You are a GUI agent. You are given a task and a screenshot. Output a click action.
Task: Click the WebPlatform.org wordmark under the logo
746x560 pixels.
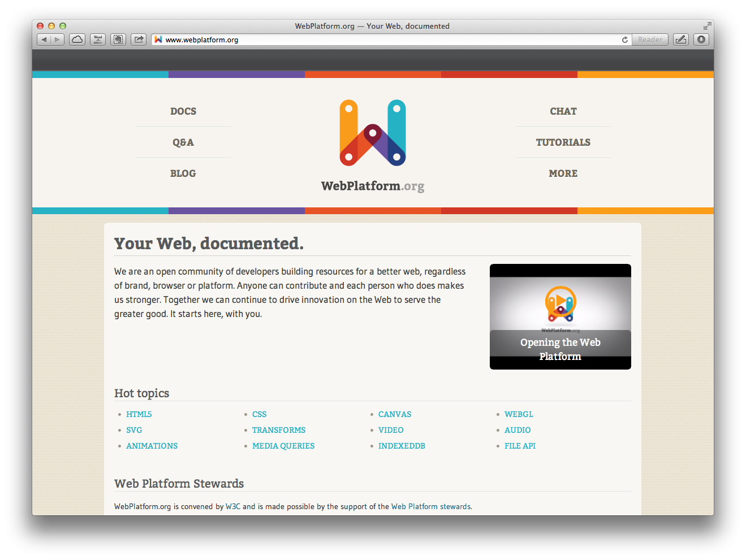pos(373,186)
